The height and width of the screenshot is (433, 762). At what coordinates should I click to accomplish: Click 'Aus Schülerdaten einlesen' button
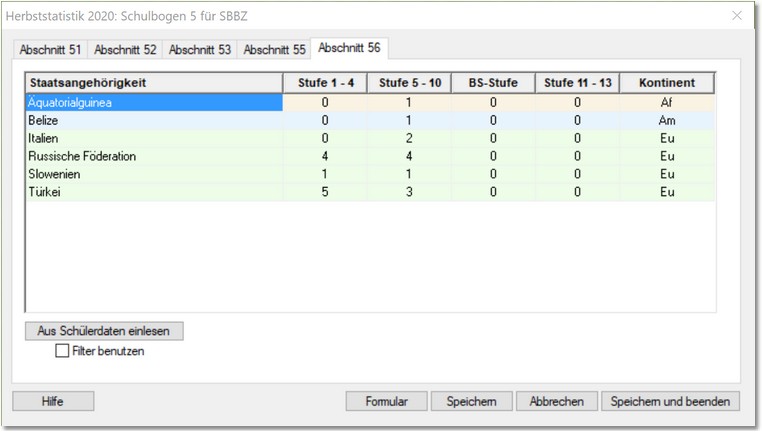click(104, 331)
